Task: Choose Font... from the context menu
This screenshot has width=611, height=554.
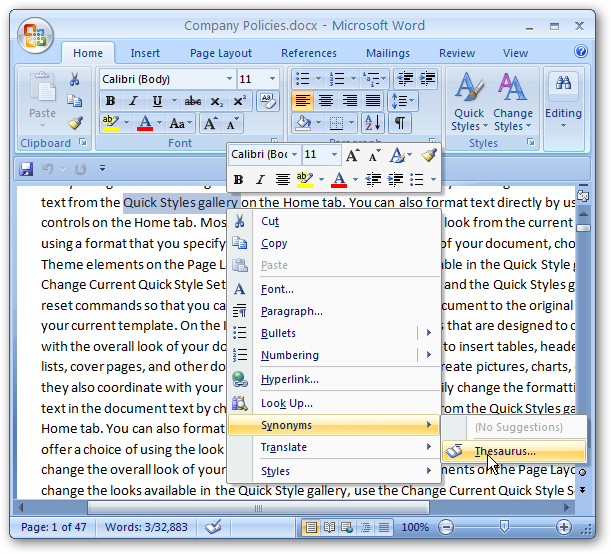Action: click(x=334, y=289)
